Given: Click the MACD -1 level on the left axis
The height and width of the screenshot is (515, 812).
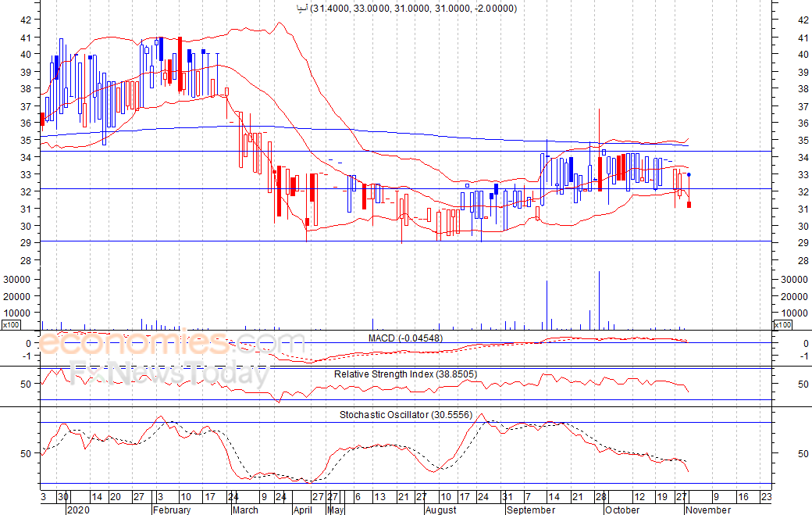Looking at the screenshot, I should pos(27,356).
